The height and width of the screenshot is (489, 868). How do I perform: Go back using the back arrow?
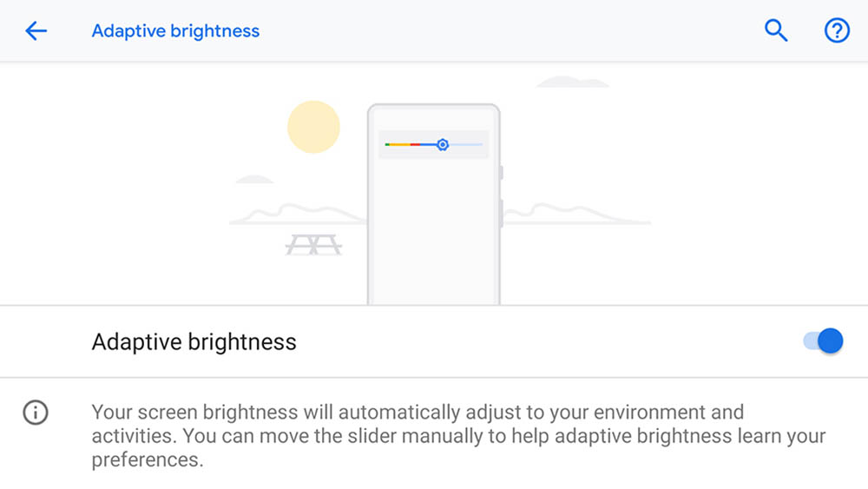[36, 31]
